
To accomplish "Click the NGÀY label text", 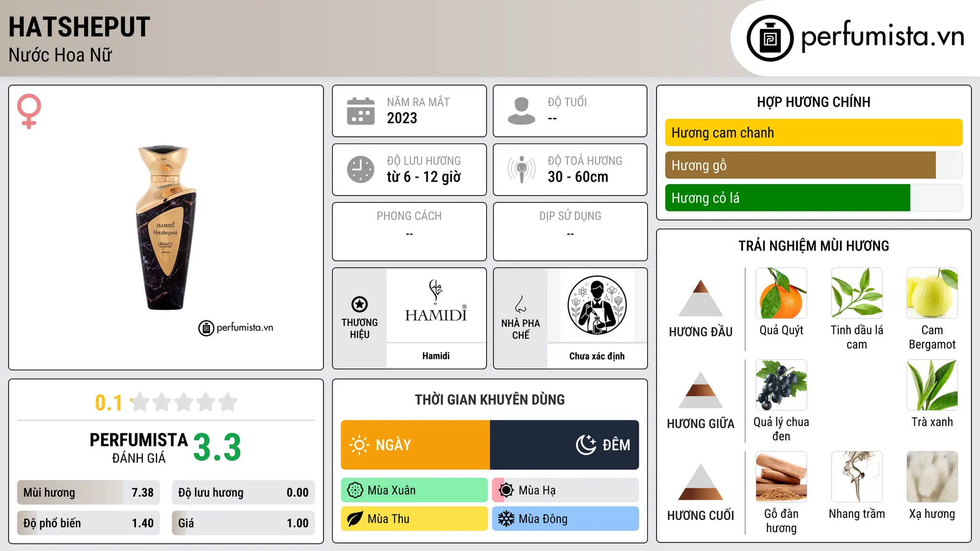I will (x=393, y=445).
